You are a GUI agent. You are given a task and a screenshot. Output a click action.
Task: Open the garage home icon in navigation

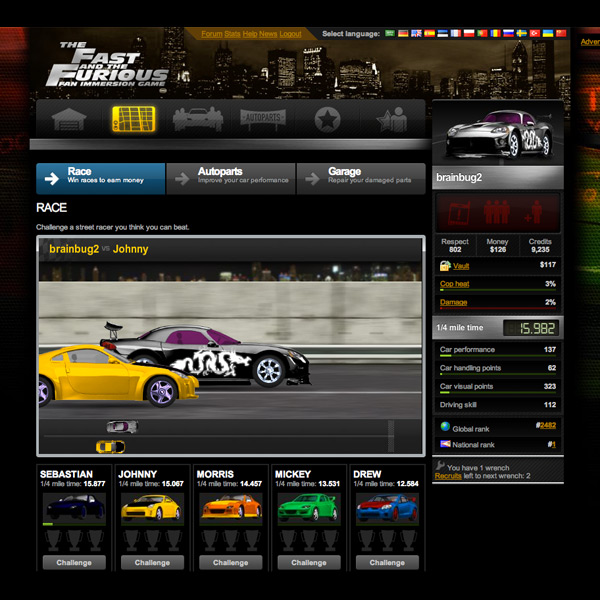pos(69,119)
